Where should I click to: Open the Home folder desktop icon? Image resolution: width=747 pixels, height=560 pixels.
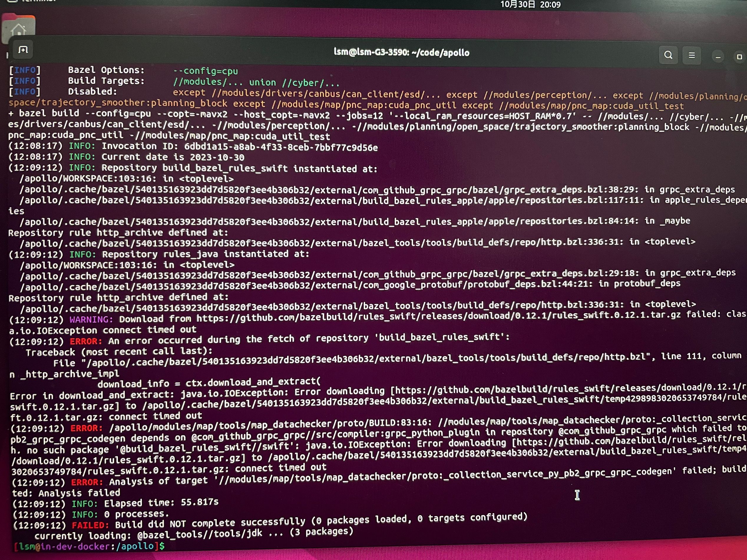[x=19, y=29]
